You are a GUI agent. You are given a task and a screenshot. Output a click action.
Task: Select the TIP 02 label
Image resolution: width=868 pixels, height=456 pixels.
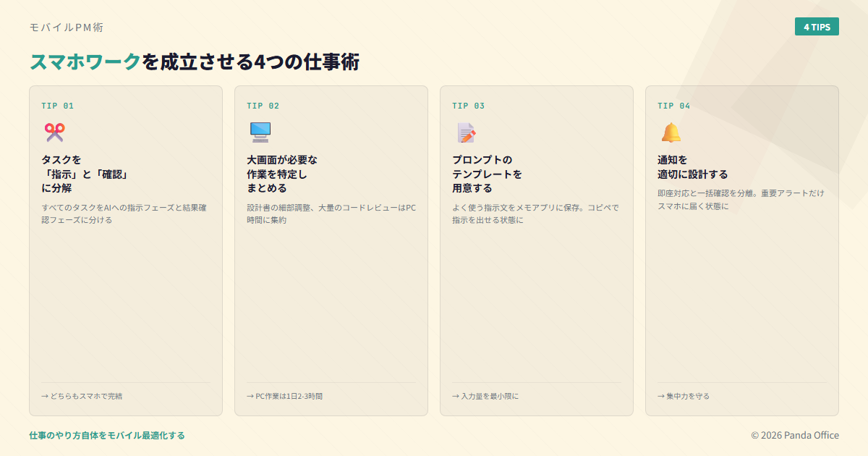point(263,106)
